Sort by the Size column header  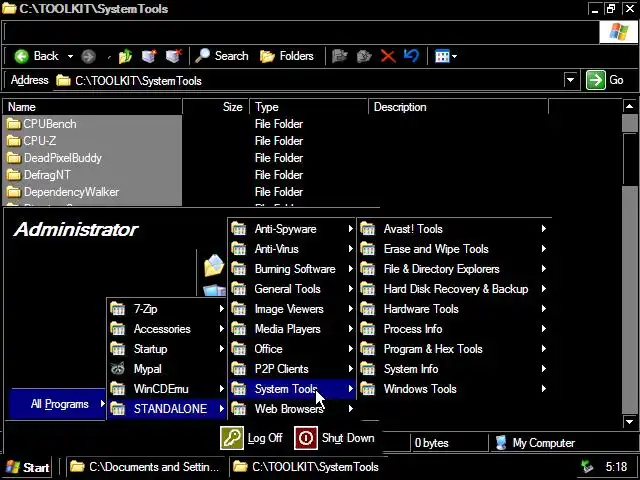coord(216,107)
